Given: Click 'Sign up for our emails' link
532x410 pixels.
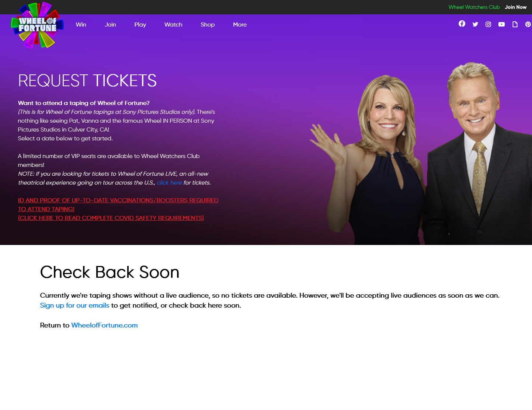Looking at the screenshot, I should (74, 305).
